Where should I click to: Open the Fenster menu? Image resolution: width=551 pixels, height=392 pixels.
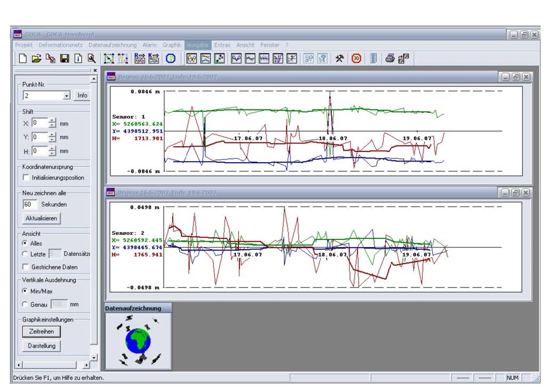(270, 45)
